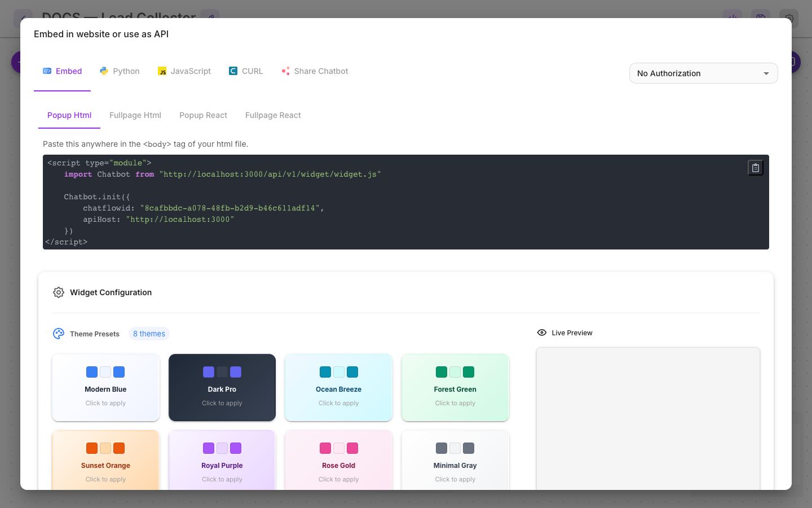Image resolution: width=812 pixels, height=508 pixels.
Task: Apply the Sunset Orange theme preset
Action: [105, 461]
